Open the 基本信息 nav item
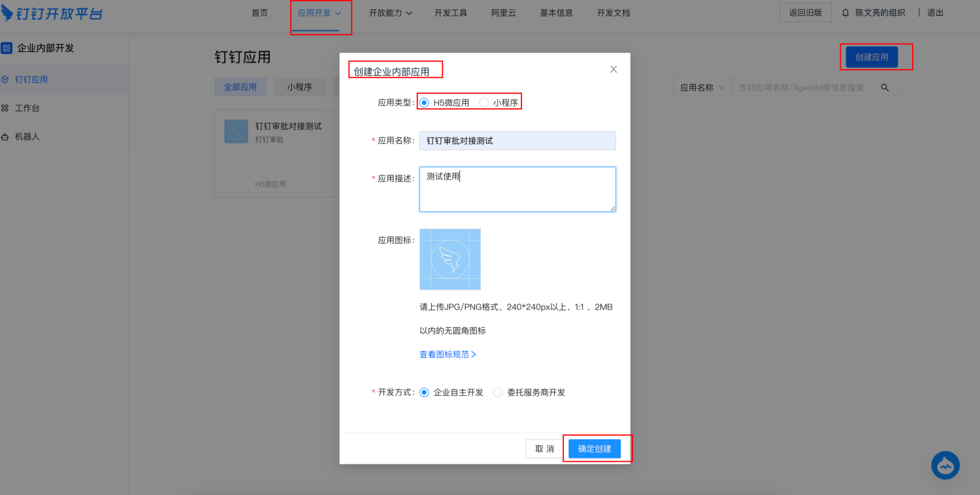 [557, 12]
